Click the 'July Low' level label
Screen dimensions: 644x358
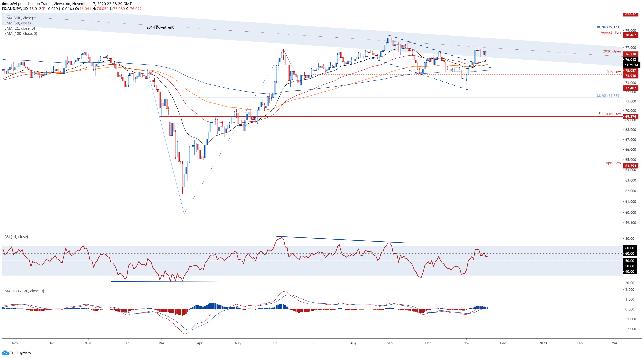[x=613, y=72]
